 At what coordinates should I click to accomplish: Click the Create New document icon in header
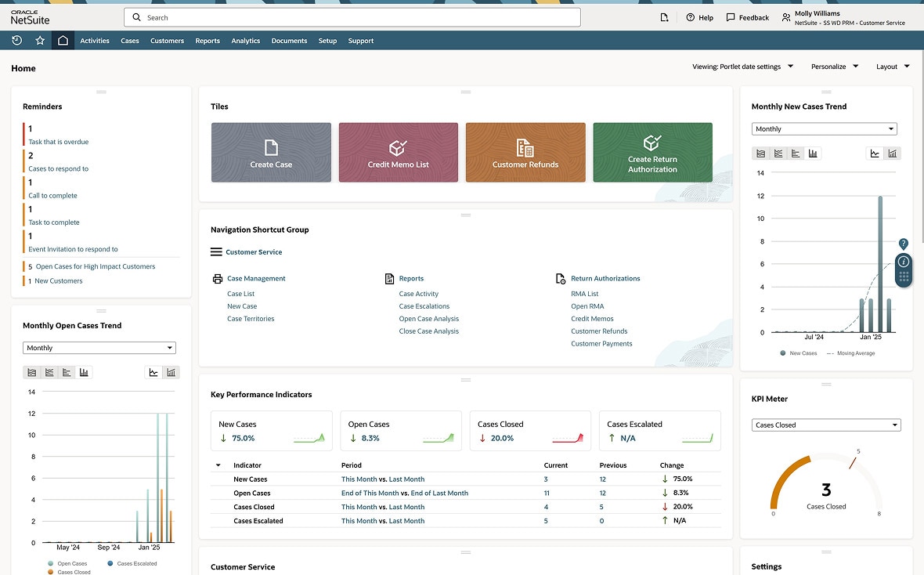[664, 17]
